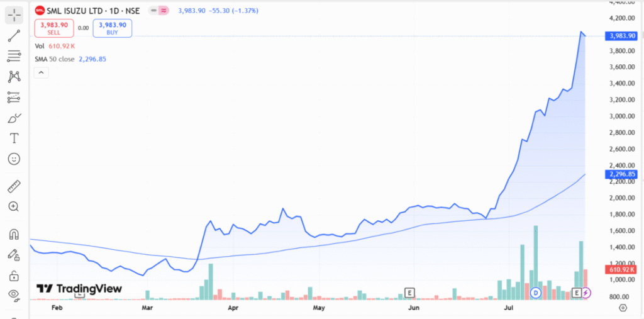Click the 3,000.00 price axis tick
The image size is (644, 319).
click(x=622, y=116)
